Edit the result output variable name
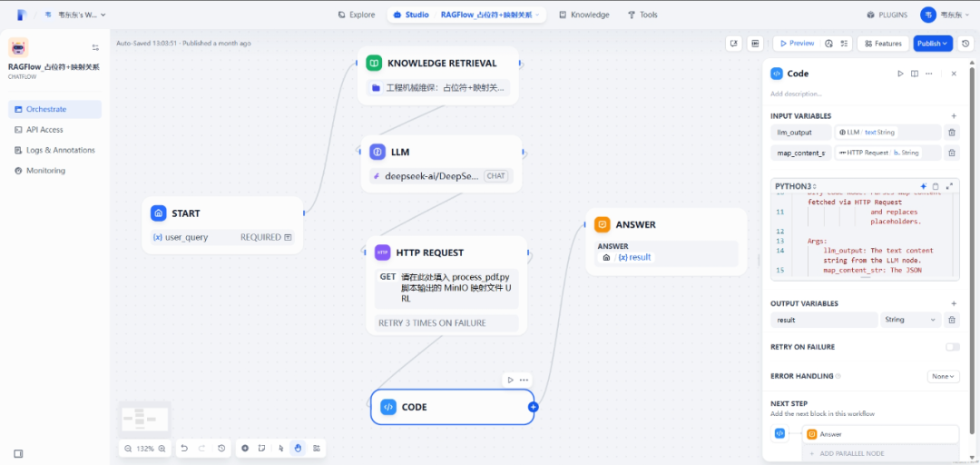The width and height of the screenshot is (980, 465). (824, 320)
